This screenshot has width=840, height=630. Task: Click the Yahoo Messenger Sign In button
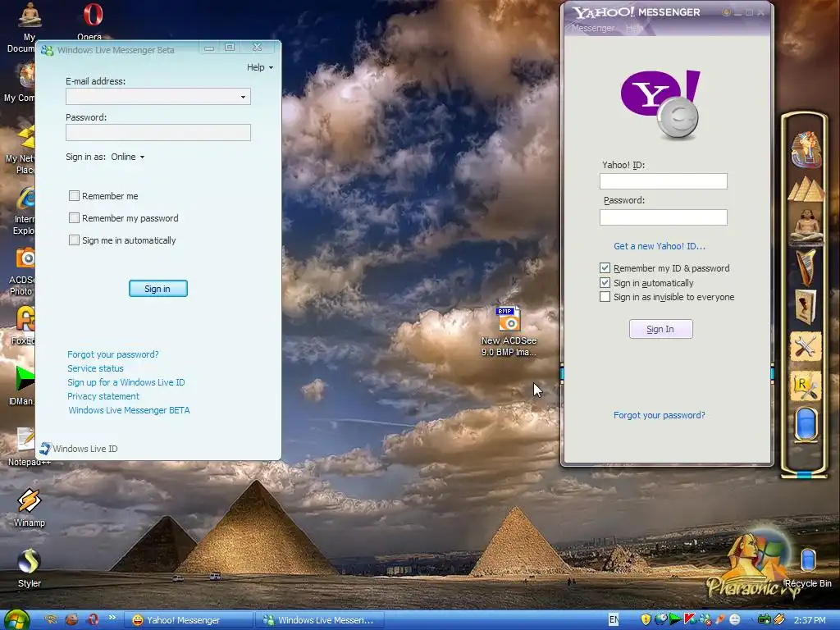[660, 329]
